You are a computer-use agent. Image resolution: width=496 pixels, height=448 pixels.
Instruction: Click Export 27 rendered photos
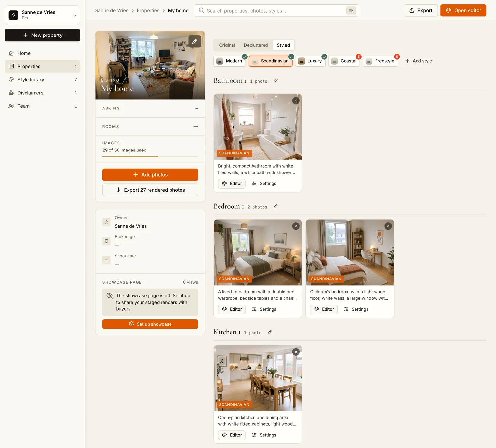150,190
